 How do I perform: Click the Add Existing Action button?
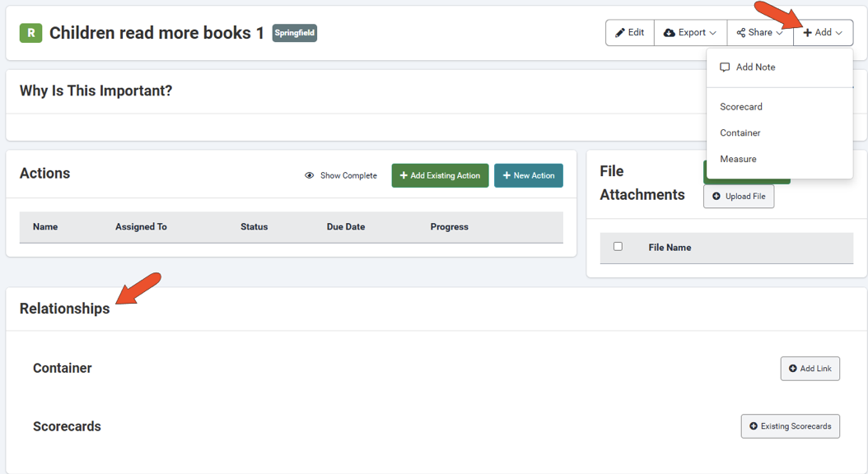click(x=440, y=175)
